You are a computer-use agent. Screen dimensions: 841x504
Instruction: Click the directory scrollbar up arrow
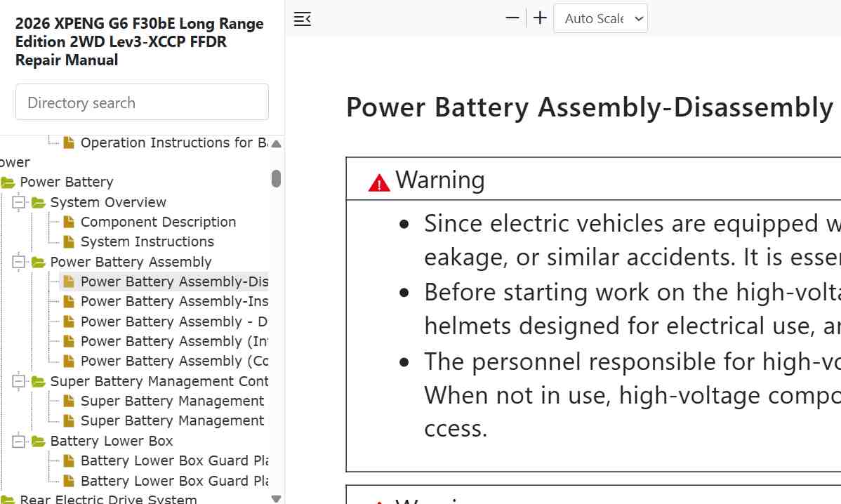(x=276, y=144)
